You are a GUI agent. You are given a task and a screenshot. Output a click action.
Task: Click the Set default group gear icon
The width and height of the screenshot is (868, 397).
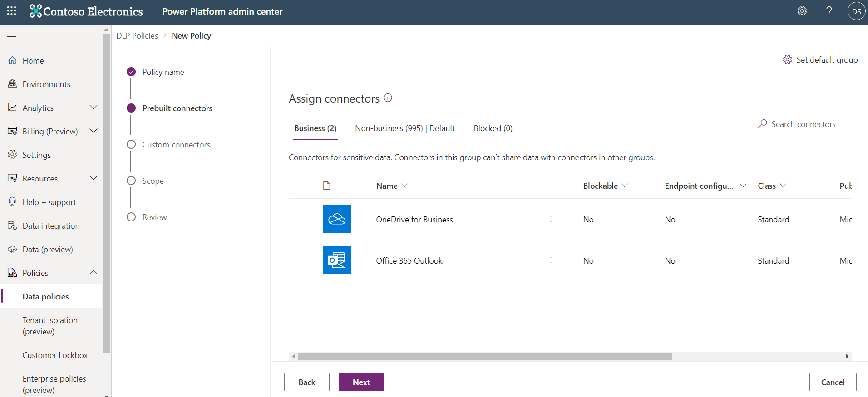(787, 59)
